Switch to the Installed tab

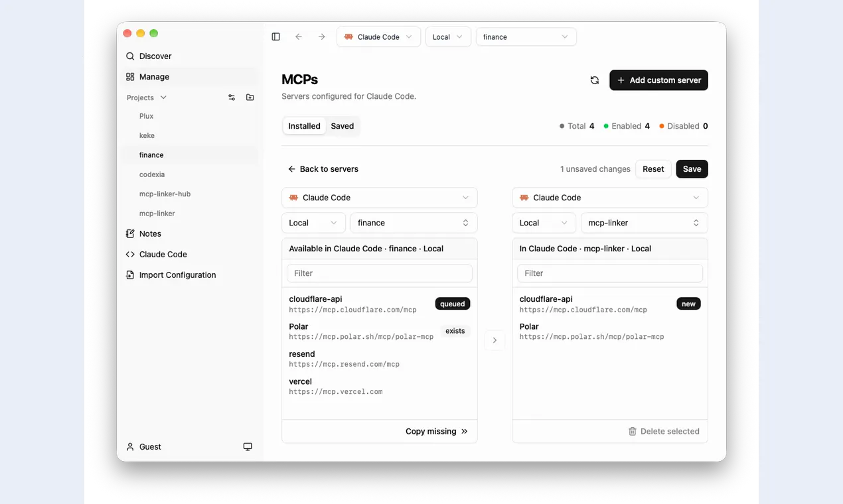[304, 126]
